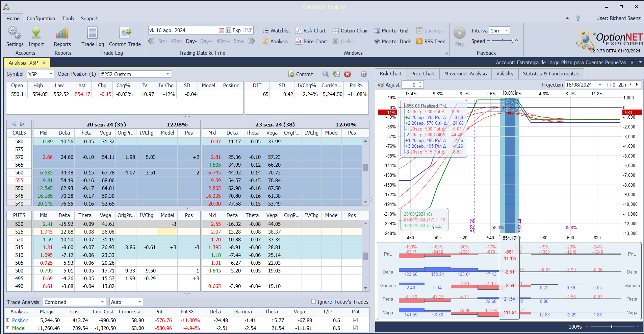
Task: Open the Projection date dropdown
Action: click(600, 85)
